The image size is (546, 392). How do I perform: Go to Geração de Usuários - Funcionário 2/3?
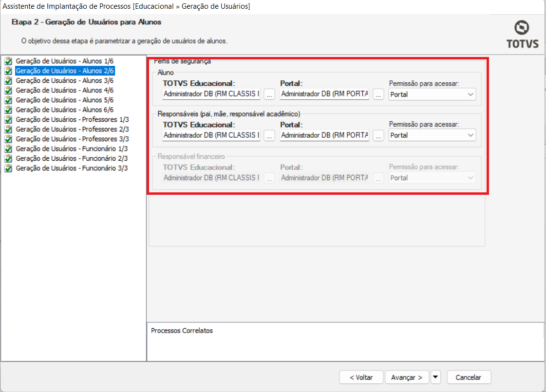pos(72,158)
